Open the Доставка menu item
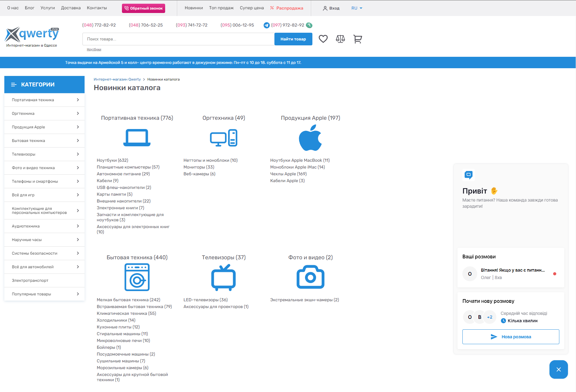Image resolution: width=576 pixels, height=392 pixels. coord(71,8)
